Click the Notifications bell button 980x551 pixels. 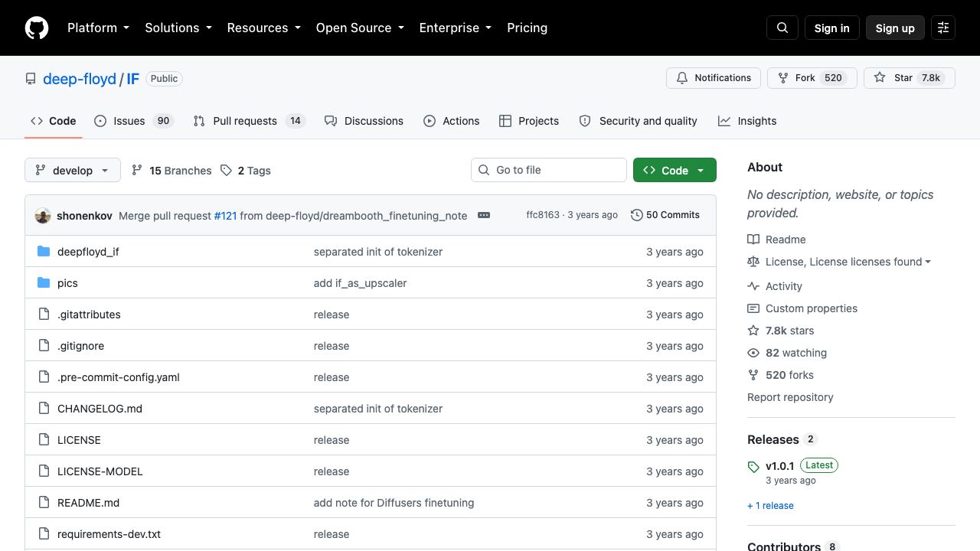click(714, 78)
